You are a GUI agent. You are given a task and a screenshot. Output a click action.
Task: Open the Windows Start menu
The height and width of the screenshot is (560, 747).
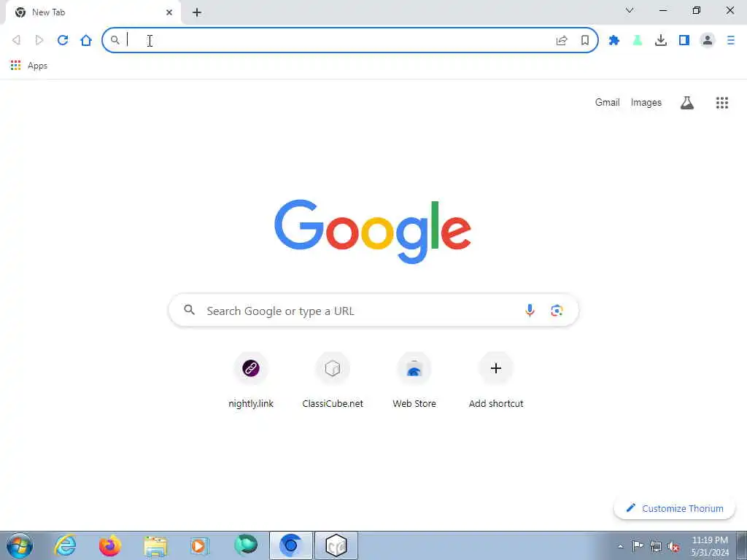20,545
